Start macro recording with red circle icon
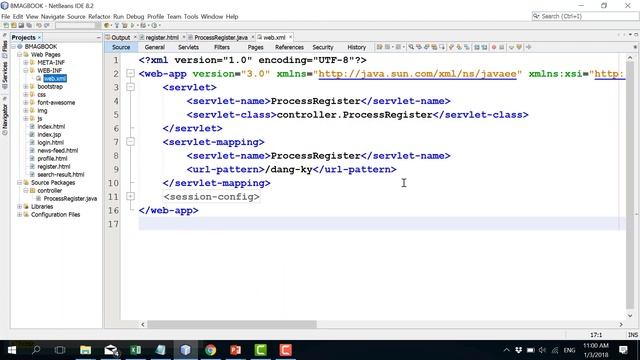Screen dimensions: 640x360 pyautogui.click(x=494, y=47)
